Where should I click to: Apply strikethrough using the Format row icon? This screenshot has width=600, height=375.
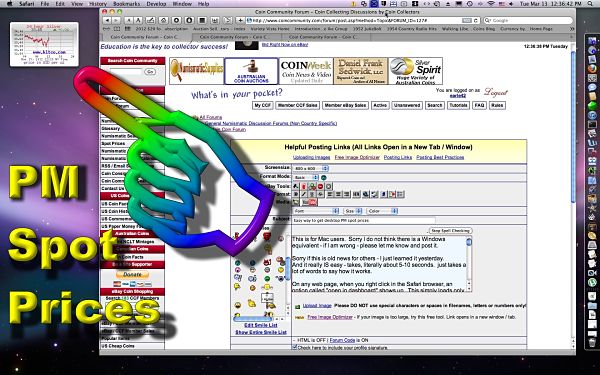pos(320,194)
